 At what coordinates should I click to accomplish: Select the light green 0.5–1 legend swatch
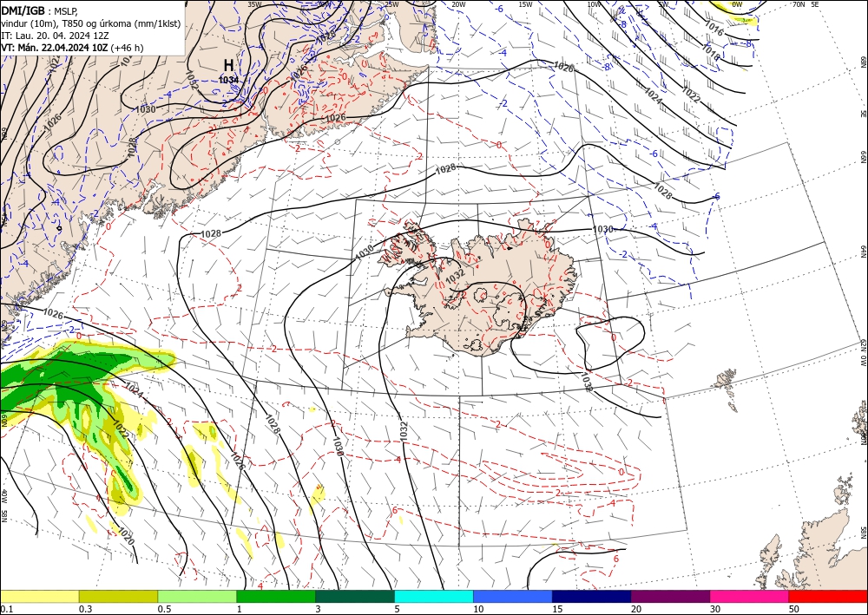[x=197, y=596]
